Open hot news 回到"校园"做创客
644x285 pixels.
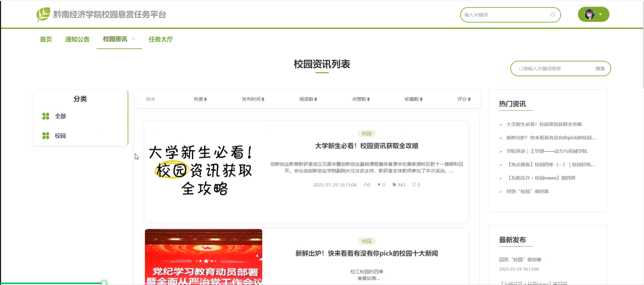coord(527,192)
